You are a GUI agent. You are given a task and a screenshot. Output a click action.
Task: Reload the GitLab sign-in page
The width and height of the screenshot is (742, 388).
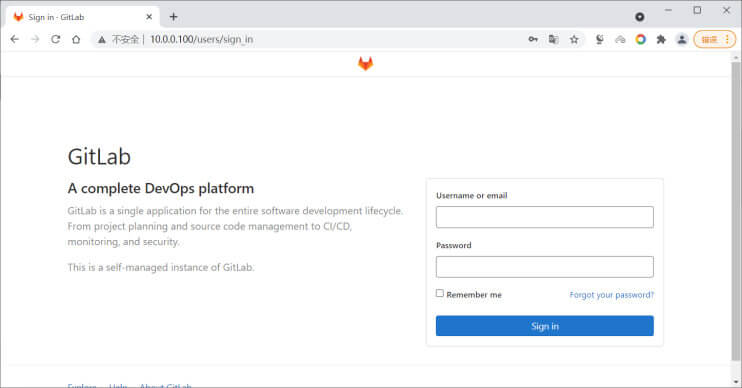[55, 39]
